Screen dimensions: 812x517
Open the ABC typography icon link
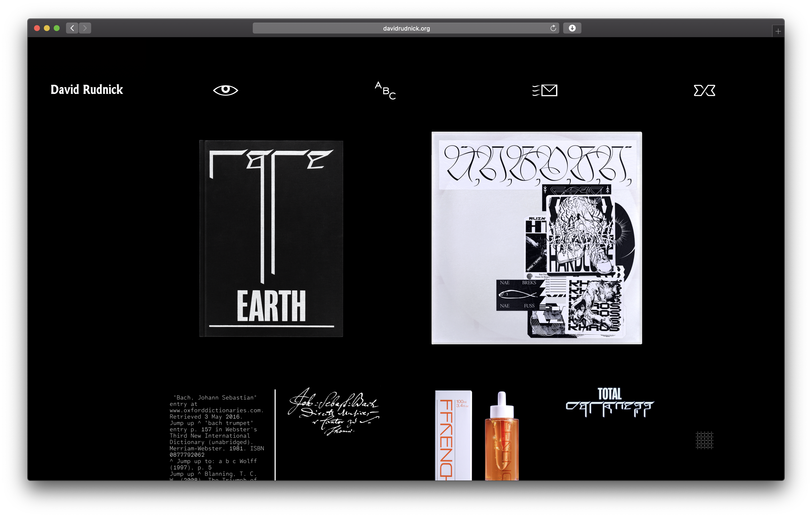(385, 90)
